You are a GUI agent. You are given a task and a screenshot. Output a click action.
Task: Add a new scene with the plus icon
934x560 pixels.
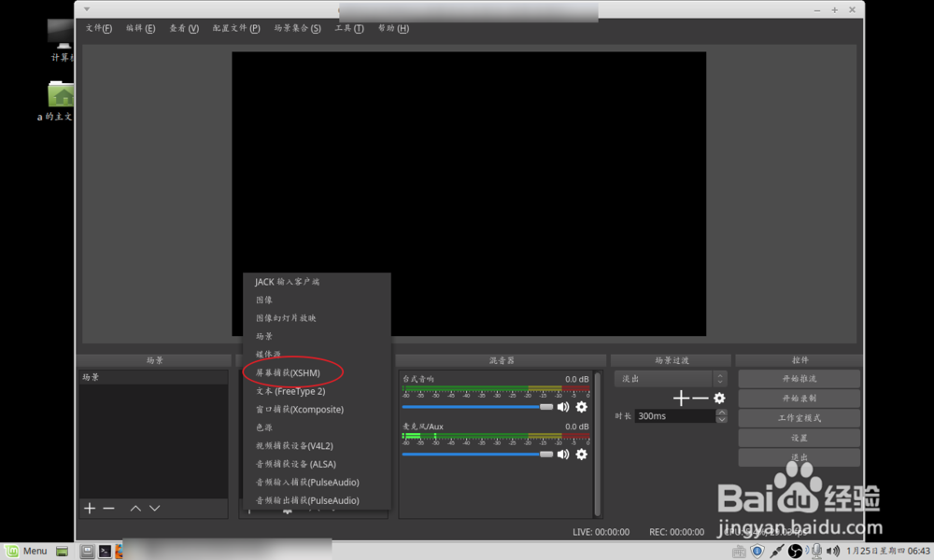tap(89, 508)
